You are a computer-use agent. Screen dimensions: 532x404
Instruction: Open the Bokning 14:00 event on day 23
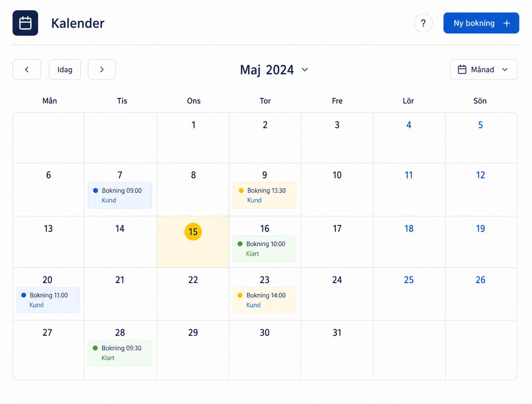coord(265,300)
